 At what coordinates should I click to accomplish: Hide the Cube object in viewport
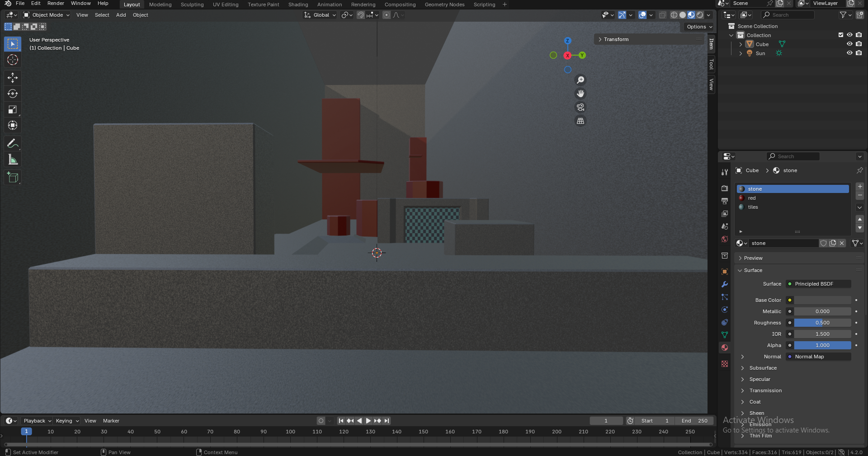click(849, 44)
